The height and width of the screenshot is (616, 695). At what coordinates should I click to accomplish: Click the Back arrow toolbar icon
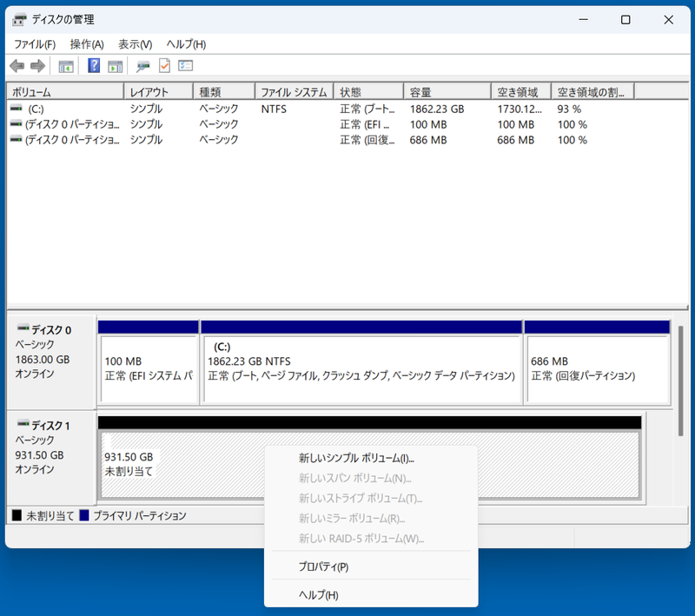pos(17,66)
